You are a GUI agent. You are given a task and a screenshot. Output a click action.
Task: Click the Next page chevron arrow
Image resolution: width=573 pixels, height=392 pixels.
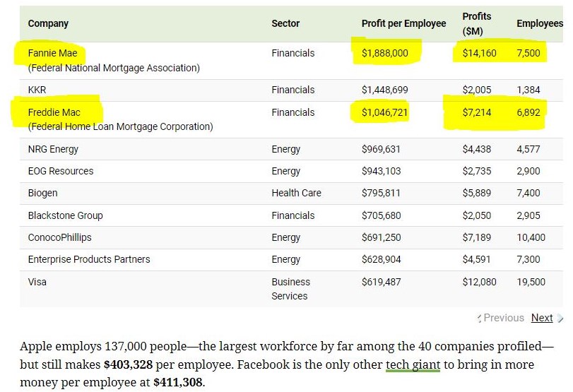click(x=560, y=319)
